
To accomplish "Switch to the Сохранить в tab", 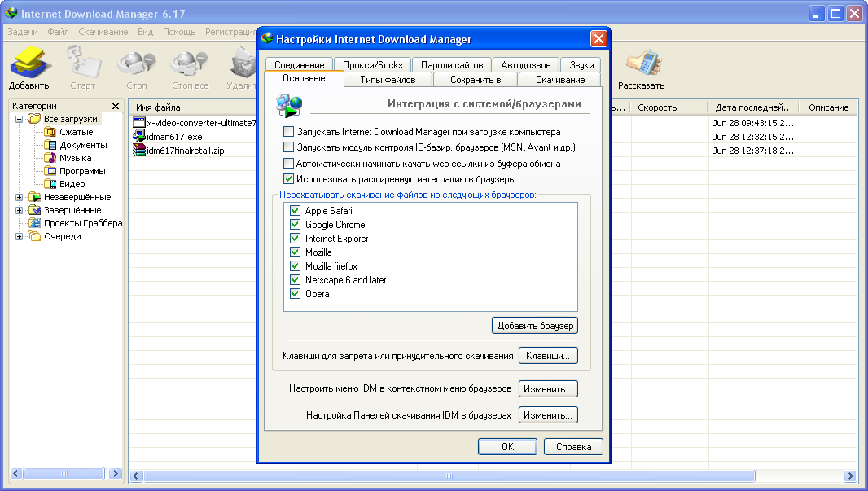I will (x=476, y=80).
